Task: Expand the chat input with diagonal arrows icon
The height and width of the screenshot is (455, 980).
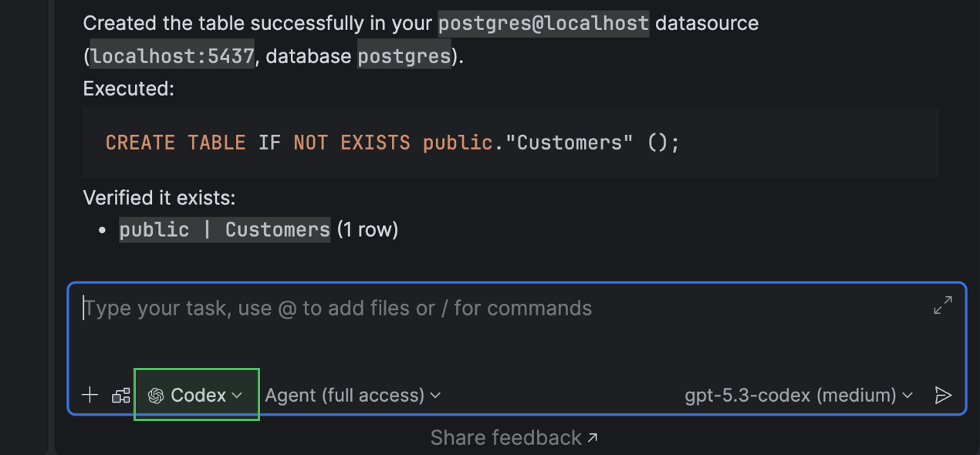Action: (x=942, y=306)
